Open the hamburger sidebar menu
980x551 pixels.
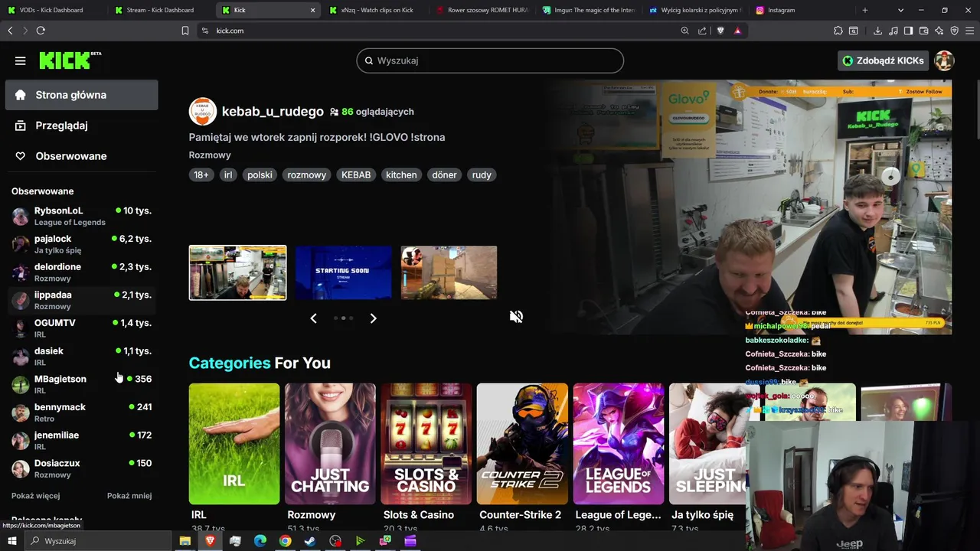21,60
